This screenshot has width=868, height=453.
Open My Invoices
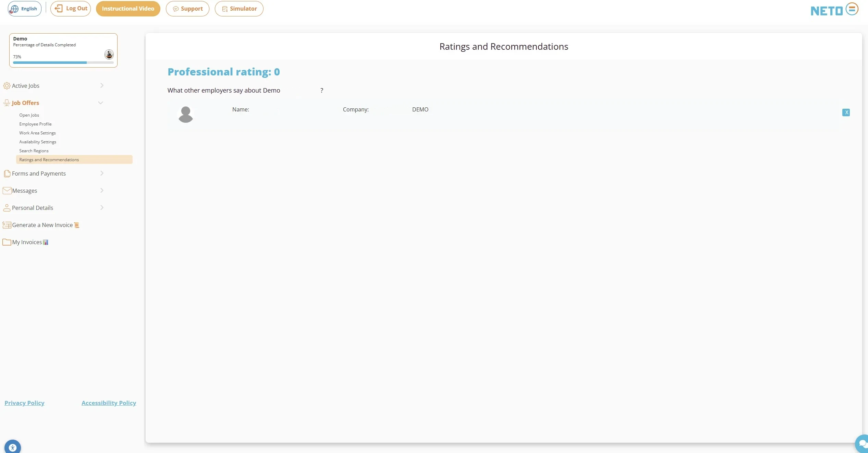pos(27,242)
